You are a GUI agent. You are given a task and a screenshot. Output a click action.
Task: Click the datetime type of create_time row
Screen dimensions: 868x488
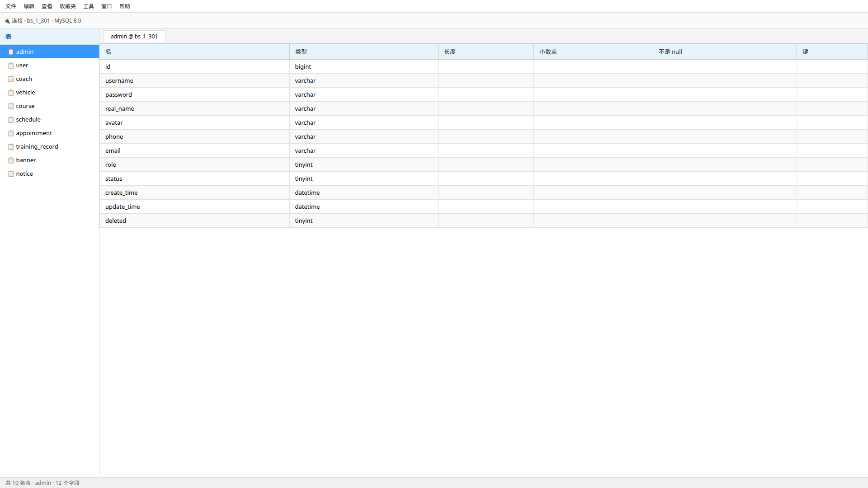[x=364, y=192]
